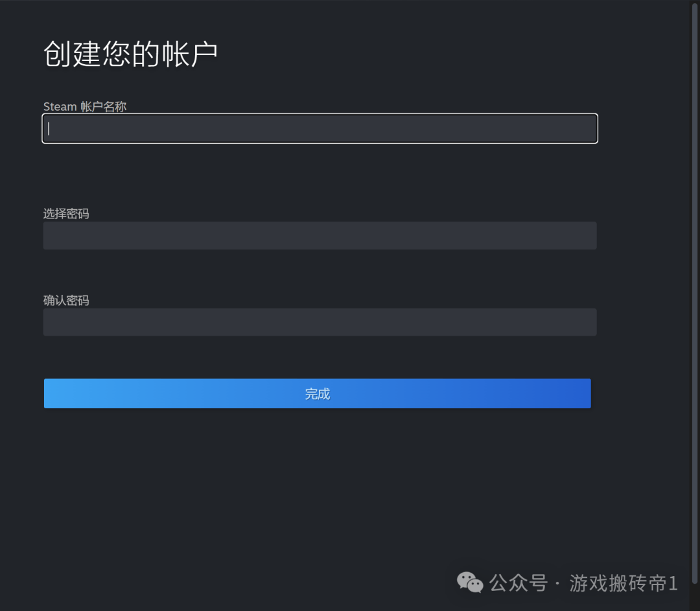Click the 选择密码 password field
Image resolution: width=700 pixels, height=611 pixels.
pos(320,236)
